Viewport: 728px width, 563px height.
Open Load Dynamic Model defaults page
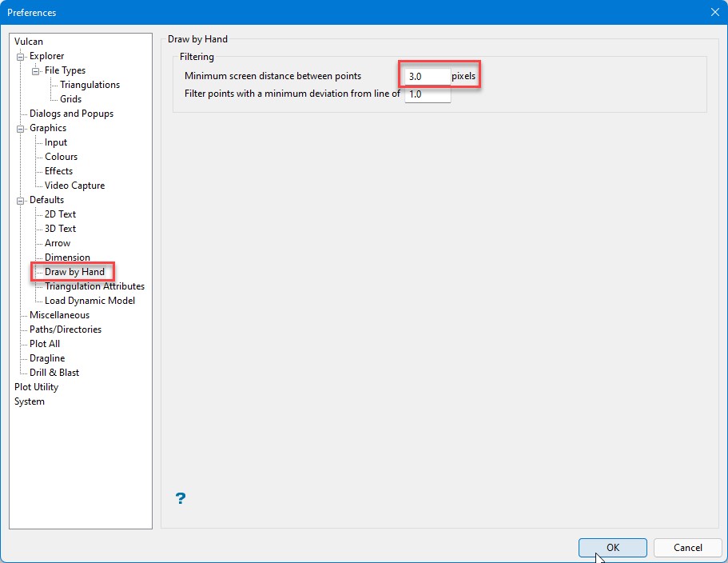click(90, 301)
